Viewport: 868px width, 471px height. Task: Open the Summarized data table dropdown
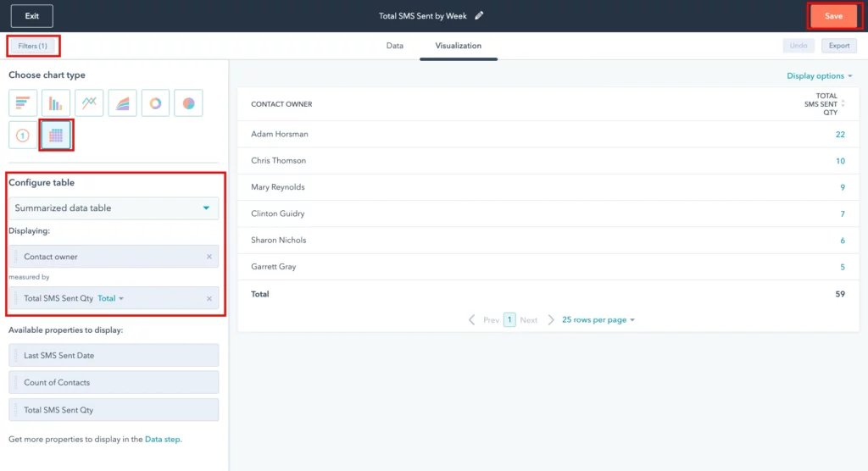[x=114, y=208]
